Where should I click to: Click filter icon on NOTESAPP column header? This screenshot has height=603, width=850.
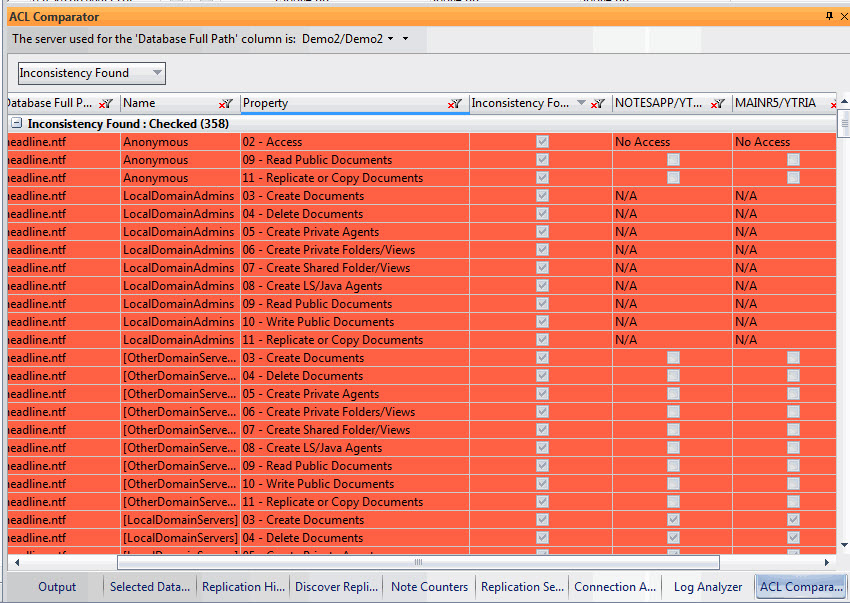[717, 103]
